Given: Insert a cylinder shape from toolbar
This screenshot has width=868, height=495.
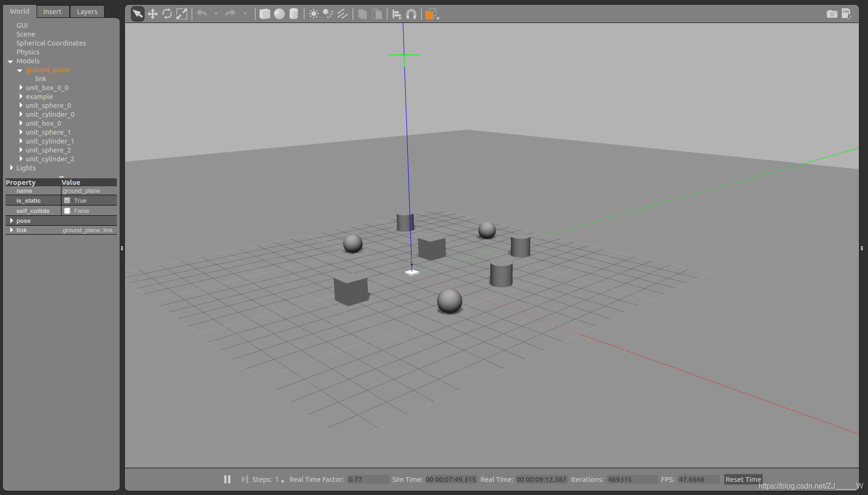Looking at the screenshot, I should pyautogui.click(x=294, y=14).
